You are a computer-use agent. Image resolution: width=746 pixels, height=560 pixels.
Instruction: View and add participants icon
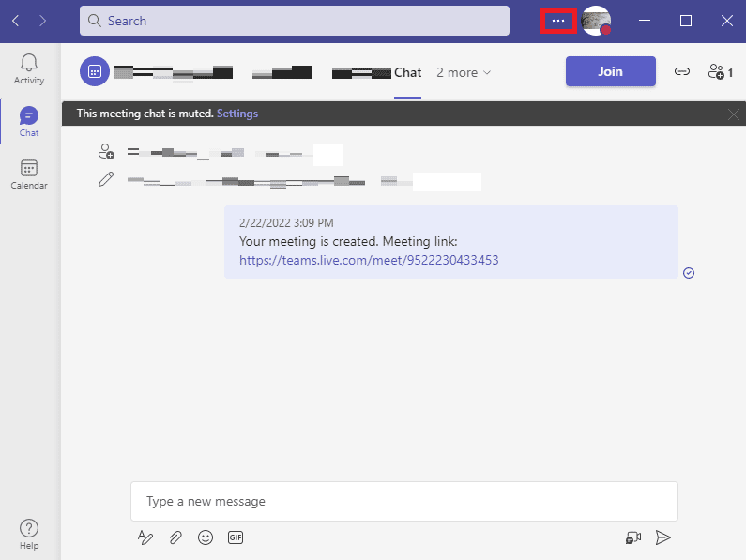coord(720,72)
